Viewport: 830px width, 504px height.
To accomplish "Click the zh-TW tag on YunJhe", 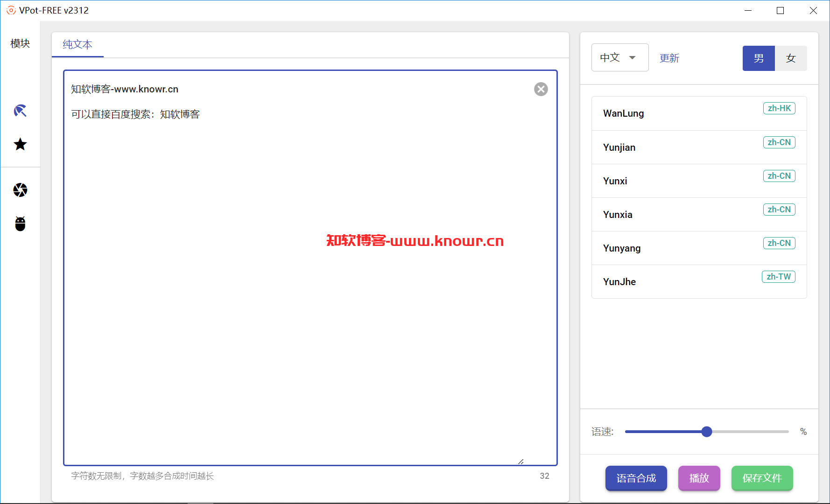I will click(779, 277).
